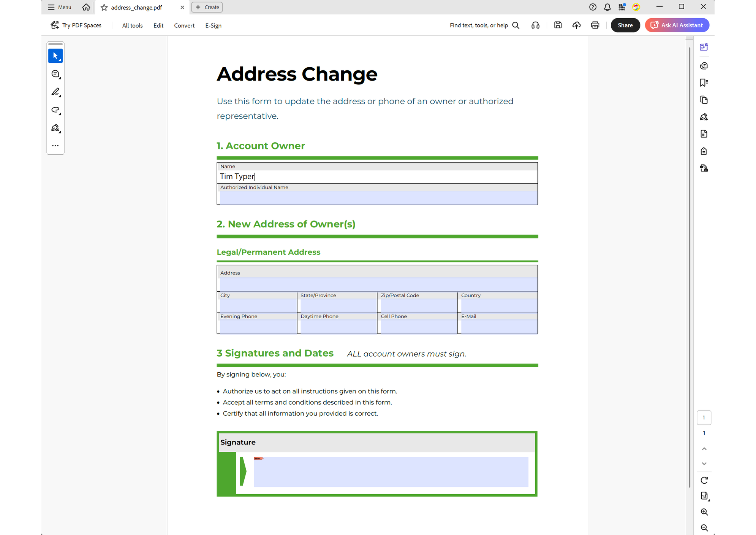Click Try PDF Spaces
The image size is (756, 535).
(76, 25)
